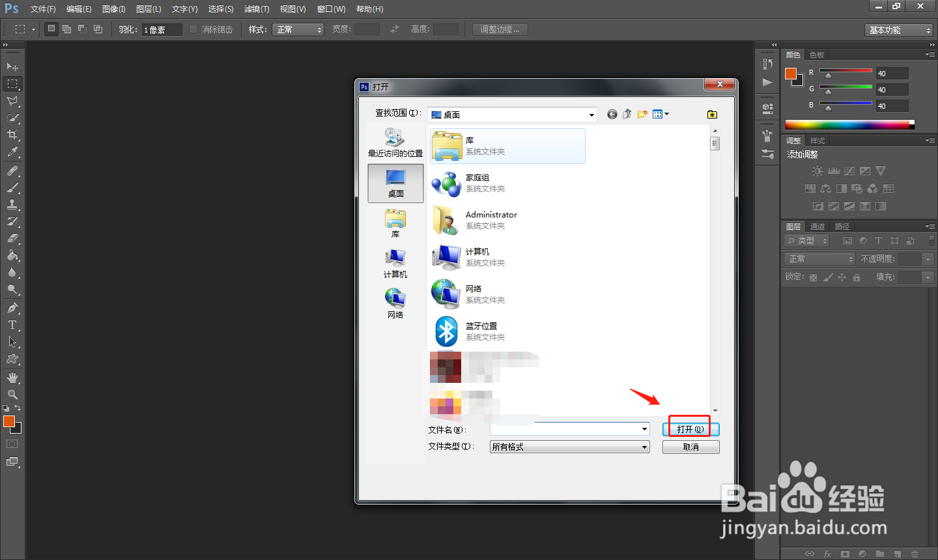Image resolution: width=938 pixels, height=560 pixels.
Task: Open the 滤镜(T) menu
Action: [x=257, y=9]
